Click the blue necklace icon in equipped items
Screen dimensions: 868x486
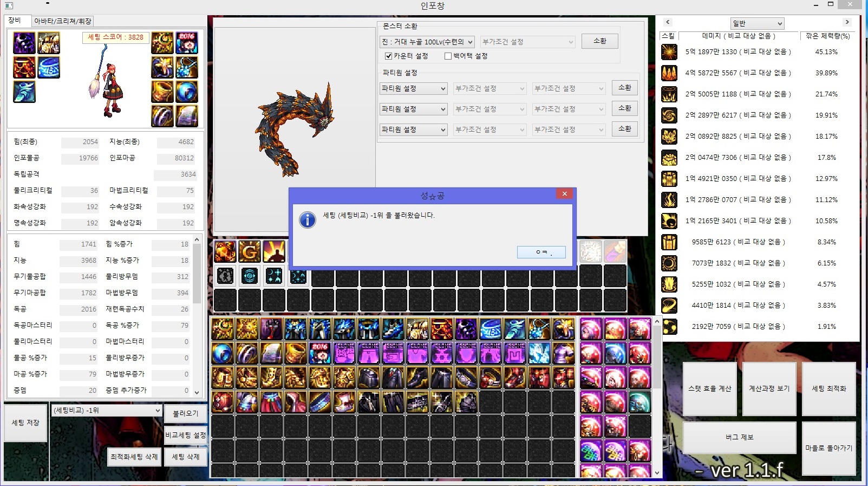pyautogui.click(x=187, y=68)
